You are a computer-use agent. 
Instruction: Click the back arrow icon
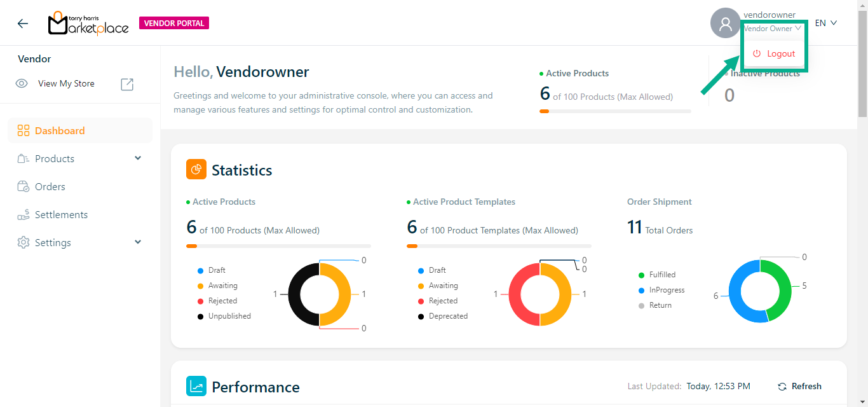tap(23, 24)
